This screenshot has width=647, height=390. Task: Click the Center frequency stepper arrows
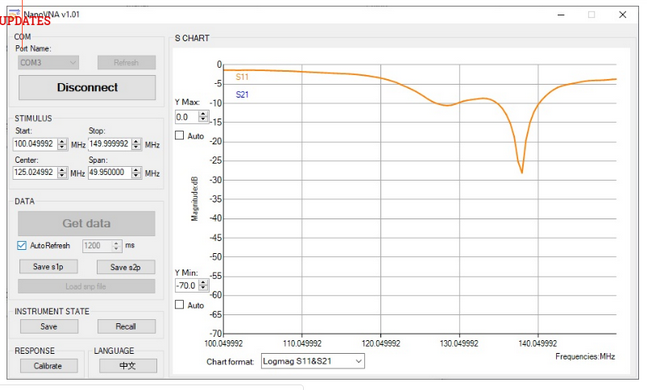(x=62, y=173)
